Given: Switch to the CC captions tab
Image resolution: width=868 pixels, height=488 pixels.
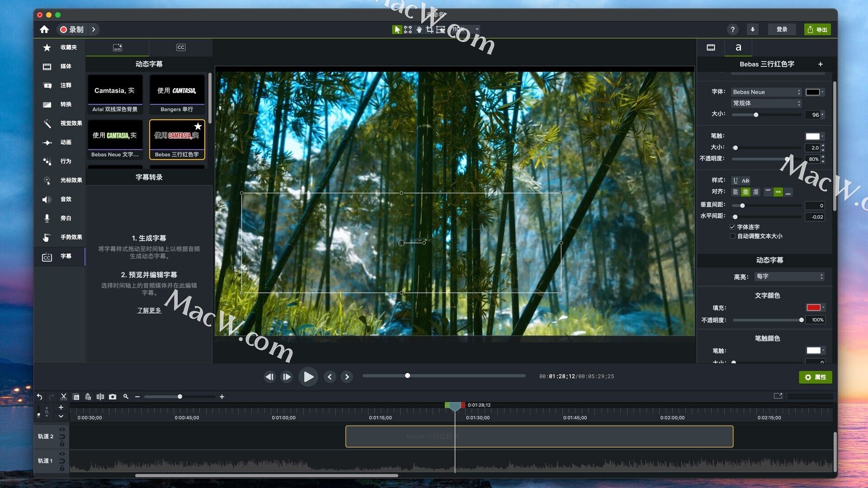Looking at the screenshot, I should [x=181, y=47].
